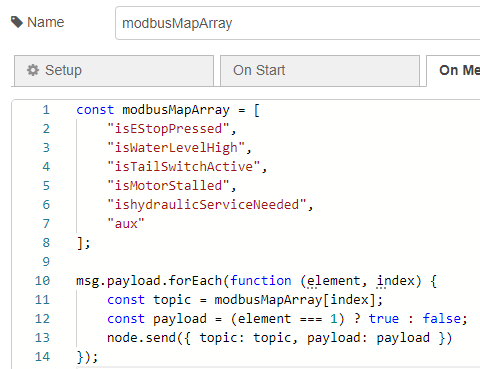Click the closing }); on line 14
Screen dimensions: 480x369
tap(87, 357)
